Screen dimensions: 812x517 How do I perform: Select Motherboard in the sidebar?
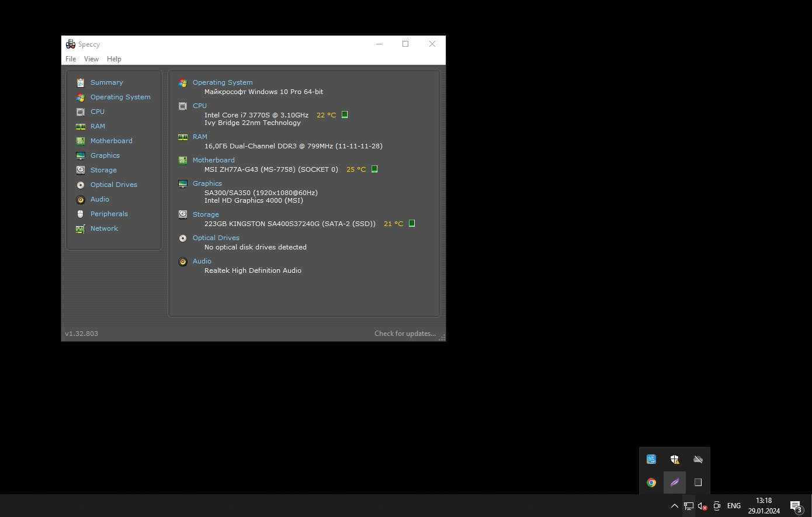pos(111,141)
